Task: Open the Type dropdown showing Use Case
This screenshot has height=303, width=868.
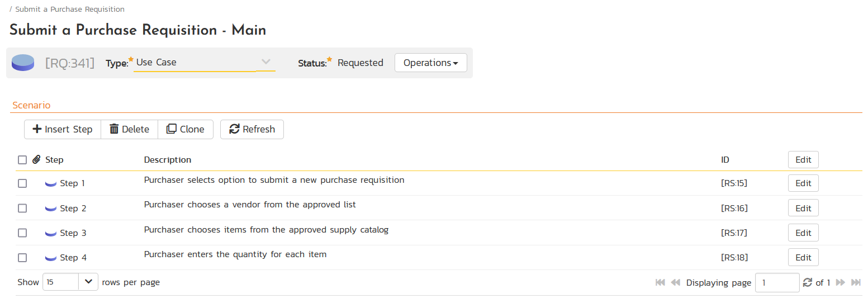Action: 204,63
